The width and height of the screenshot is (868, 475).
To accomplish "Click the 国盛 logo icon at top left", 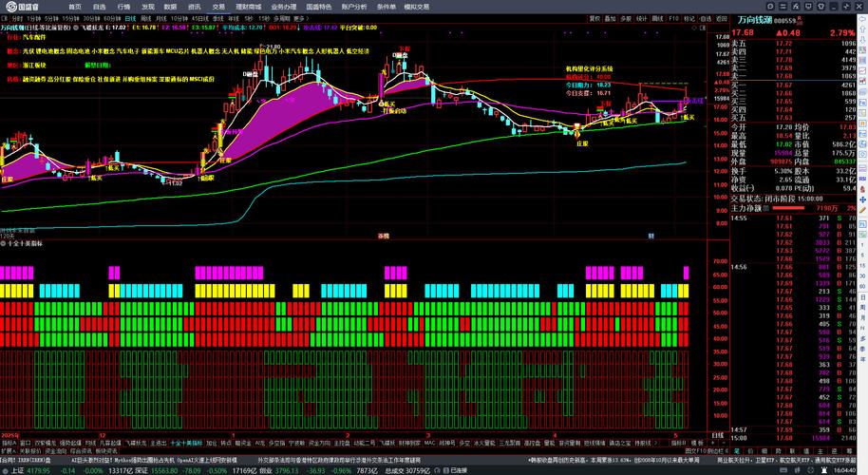I will coord(10,7).
